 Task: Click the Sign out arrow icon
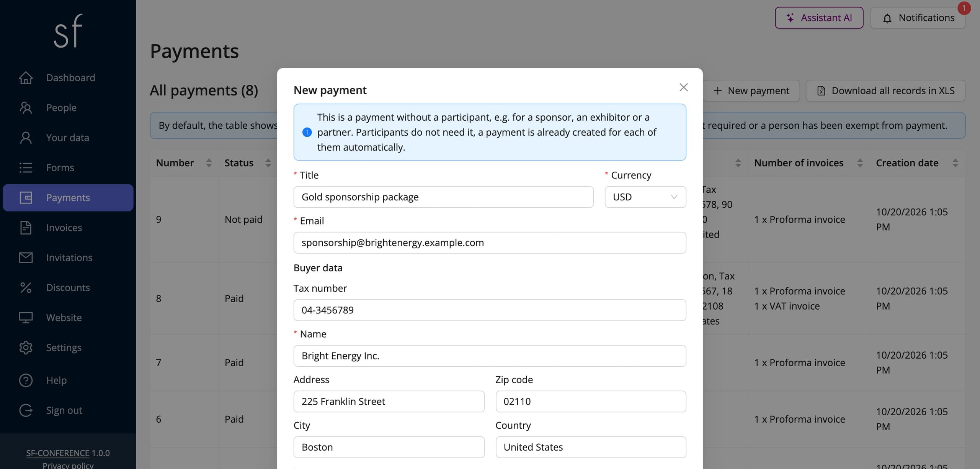click(x=26, y=410)
